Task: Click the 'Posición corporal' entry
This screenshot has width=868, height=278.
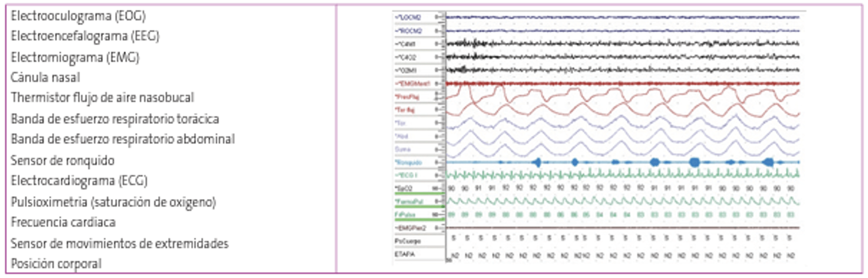Action: [x=56, y=264]
